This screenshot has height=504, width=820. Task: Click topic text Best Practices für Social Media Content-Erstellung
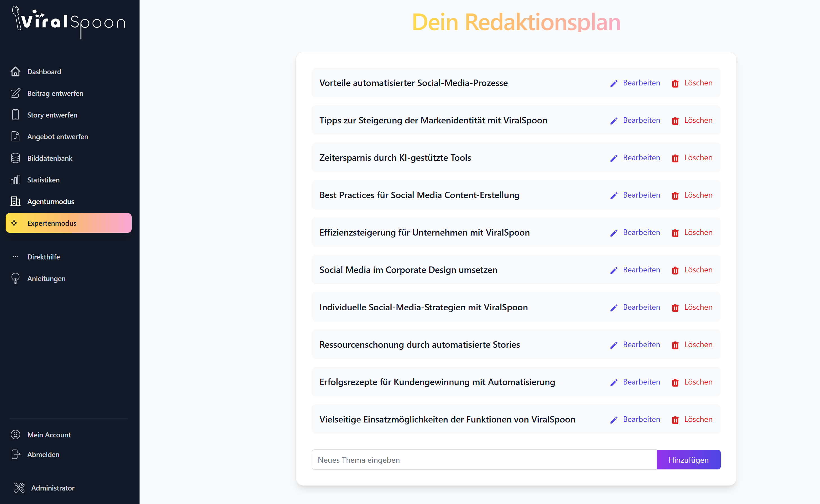tap(419, 195)
